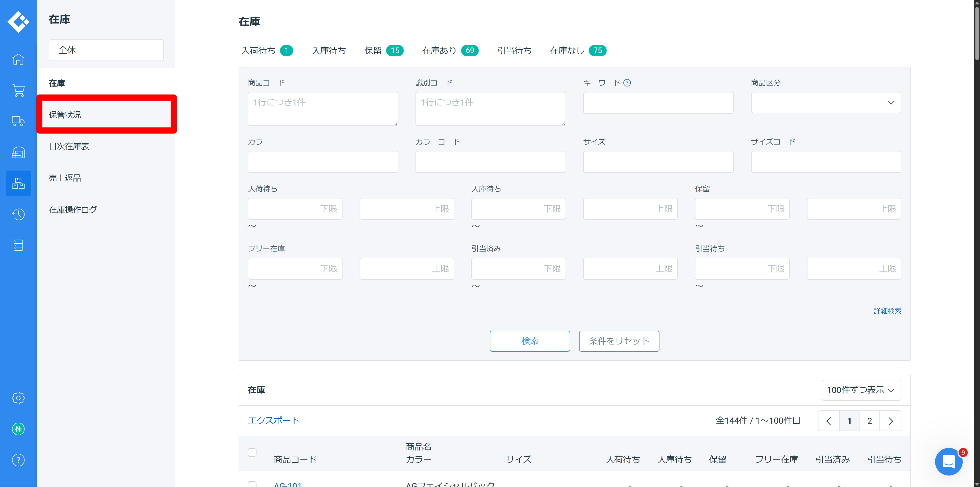The width and height of the screenshot is (980, 487).
Task: Click the エクスポート link
Action: 274,420
